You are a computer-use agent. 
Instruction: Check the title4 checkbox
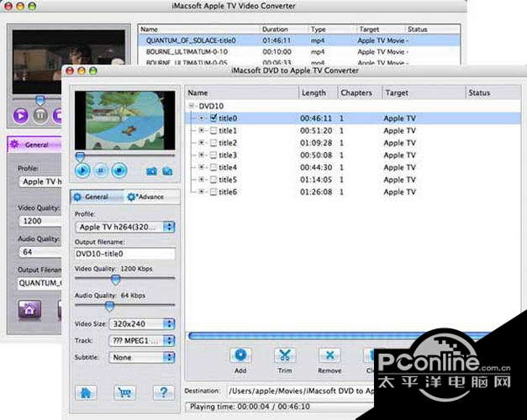click(x=213, y=167)
